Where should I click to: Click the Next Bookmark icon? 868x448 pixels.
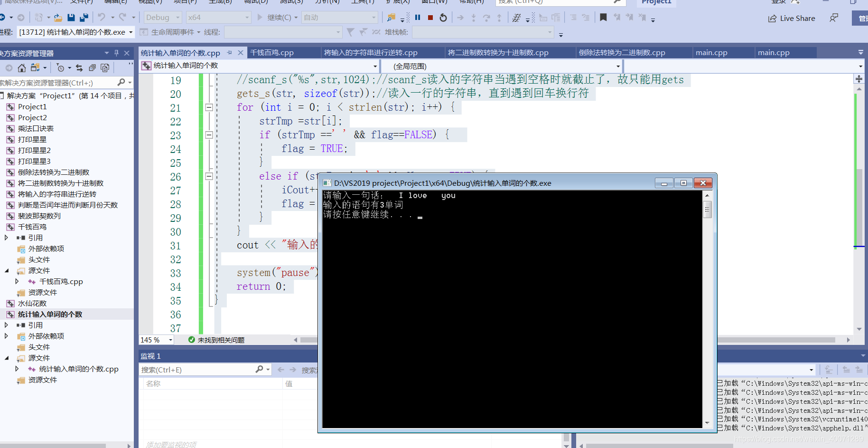[x=629, y=18]
